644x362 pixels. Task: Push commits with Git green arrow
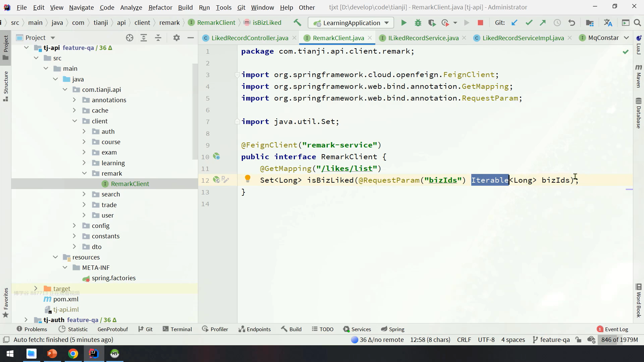tap(543, 23)
